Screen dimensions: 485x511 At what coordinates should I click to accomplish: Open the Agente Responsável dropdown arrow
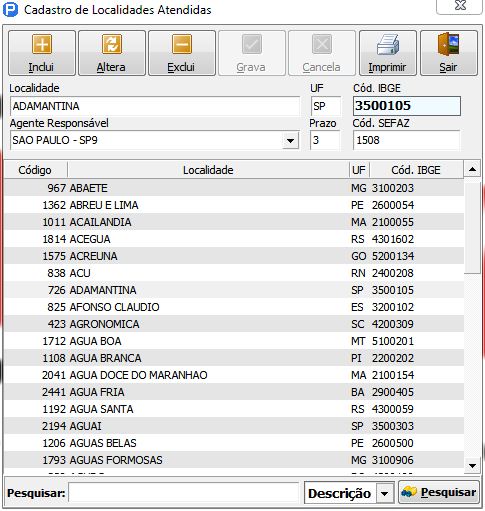(x=290, y=140)
